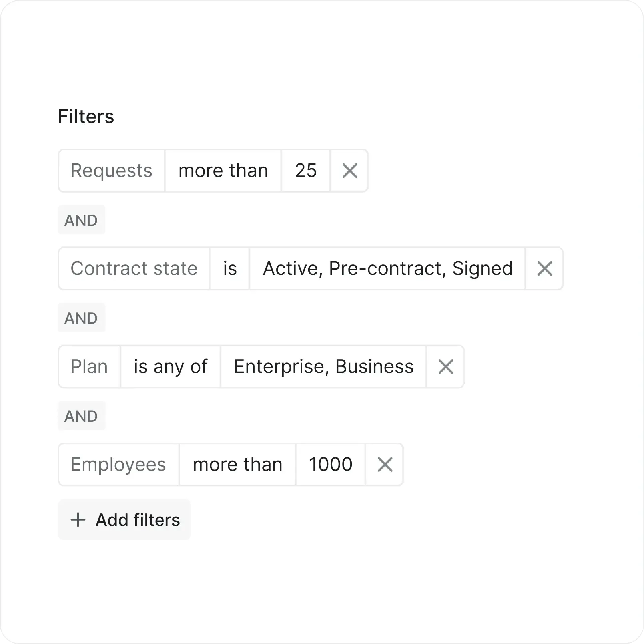This screenshot has width=644, height=644.
Task: Edit the Requests value 25
Action: pyautogui.click(x=305, y=171)
